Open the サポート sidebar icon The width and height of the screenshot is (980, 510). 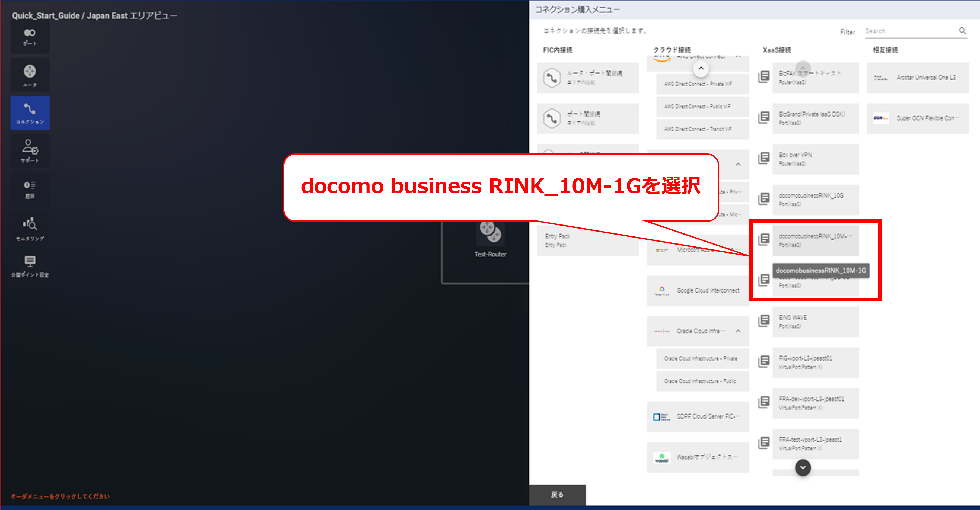click(30, 150)
